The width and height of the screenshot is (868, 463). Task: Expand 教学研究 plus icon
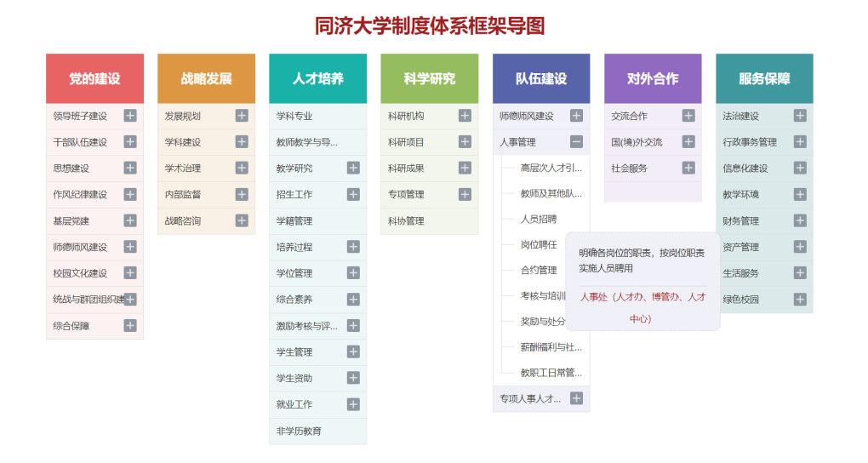point(353,168)
